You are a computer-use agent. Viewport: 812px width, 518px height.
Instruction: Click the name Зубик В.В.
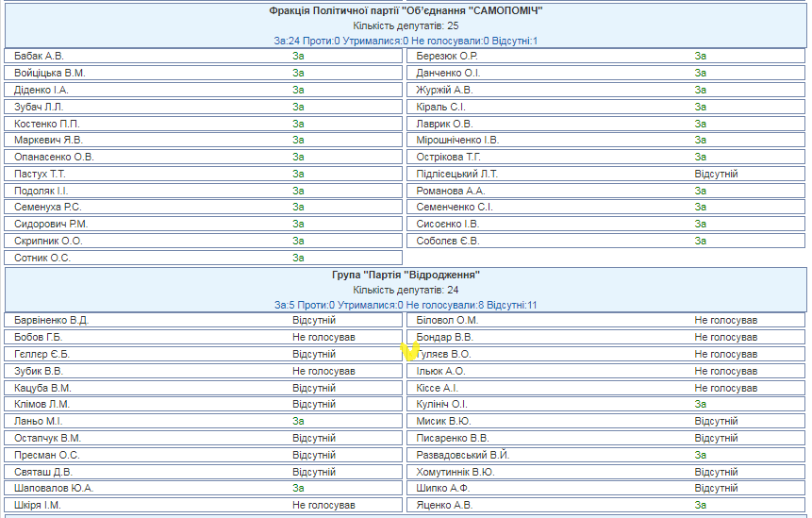pos(39,372)
